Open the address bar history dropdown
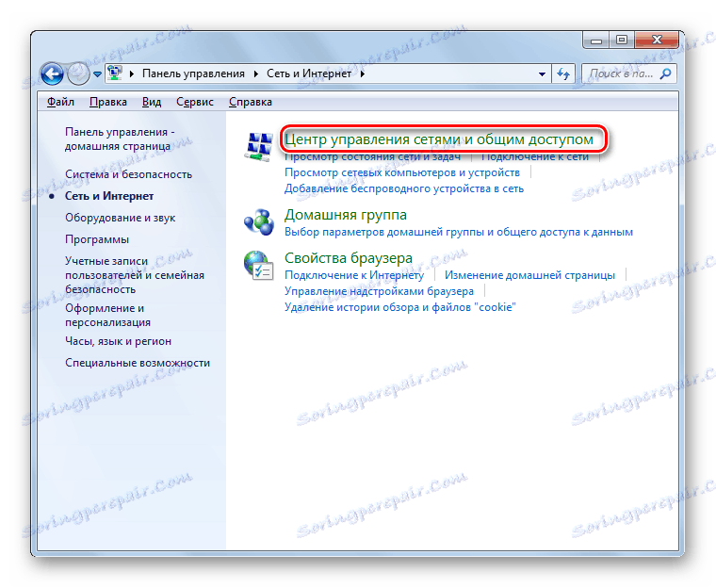 [542, 74]
